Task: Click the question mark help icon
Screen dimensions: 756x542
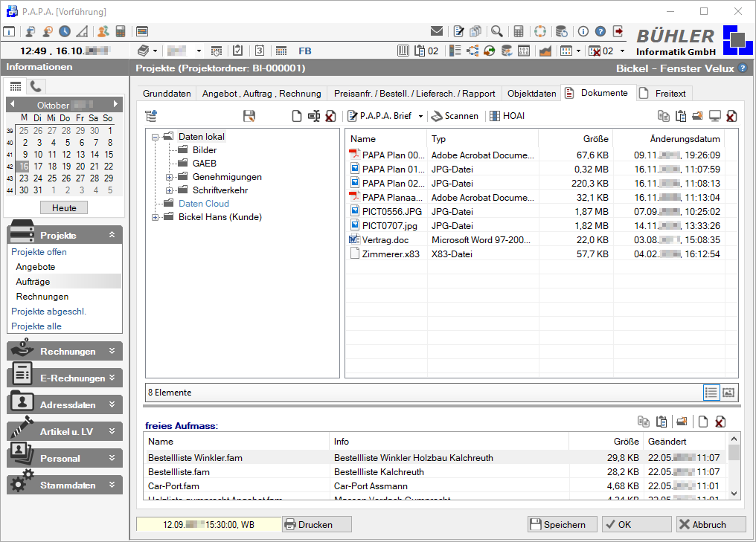Action: pos(600,31)
